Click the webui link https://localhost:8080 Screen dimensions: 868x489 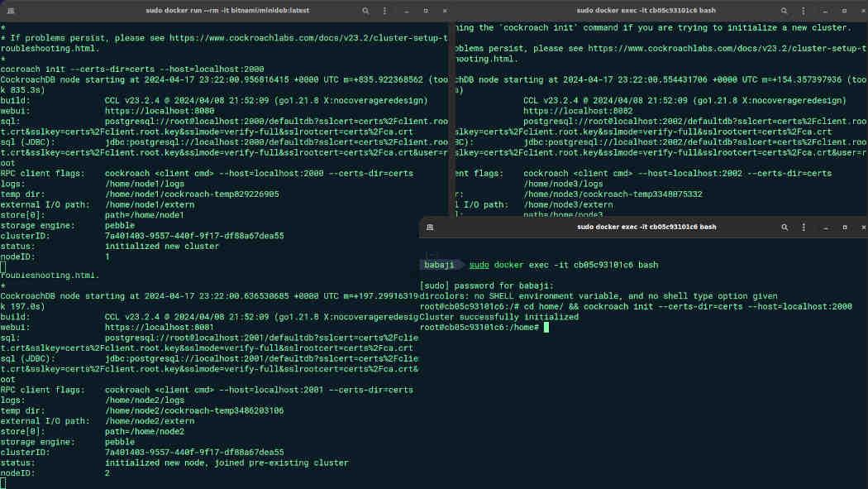(160, 111)
